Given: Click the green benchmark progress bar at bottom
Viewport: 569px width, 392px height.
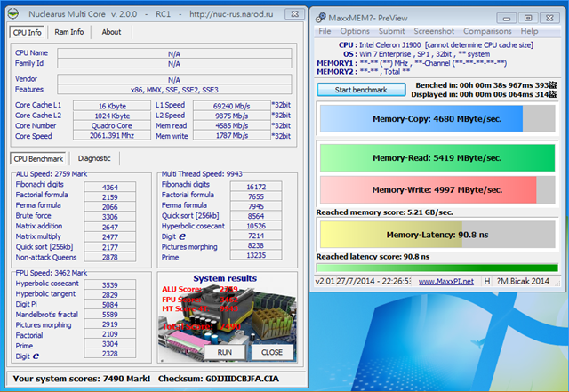Looking at the screenshot, I should (x=437, y=268).
